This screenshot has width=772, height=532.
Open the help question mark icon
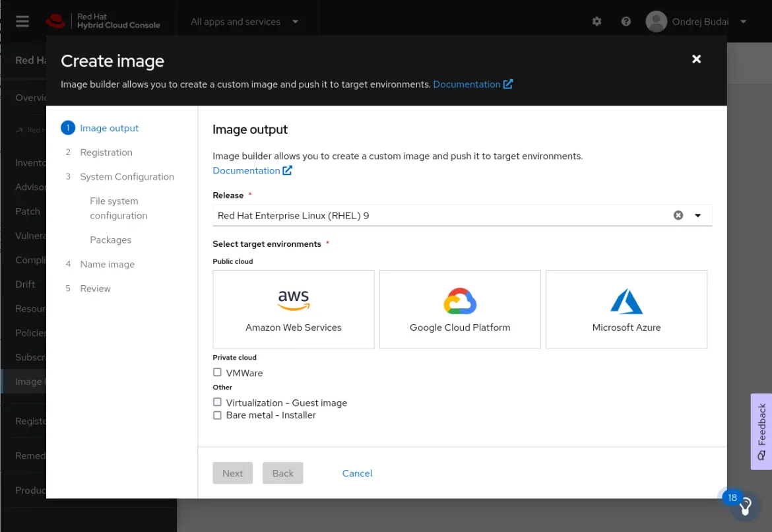pyautogui.click(x=626, y=21)
